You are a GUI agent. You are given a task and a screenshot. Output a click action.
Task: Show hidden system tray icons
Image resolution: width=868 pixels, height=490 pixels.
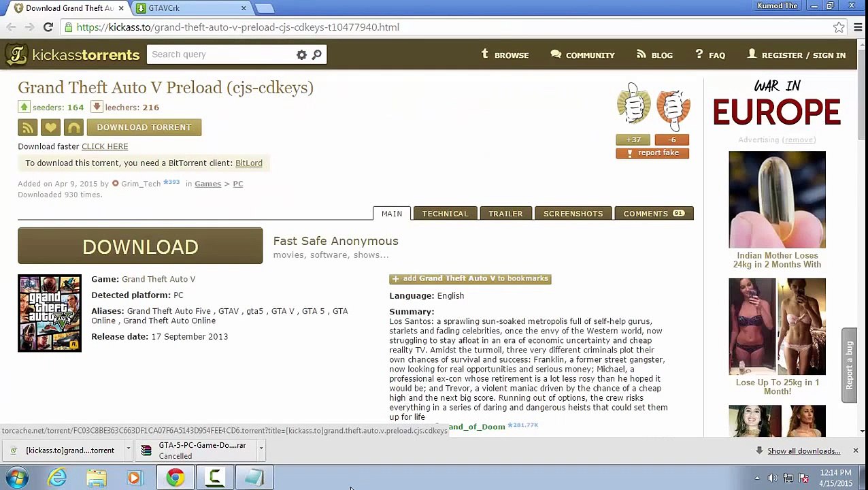(757, 478)
